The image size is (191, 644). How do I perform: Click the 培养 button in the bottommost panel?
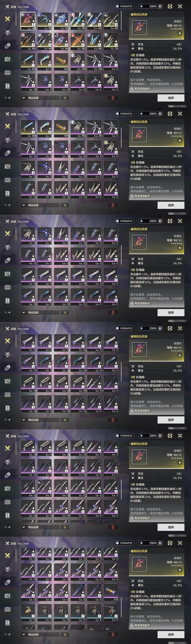click(171, 634)
